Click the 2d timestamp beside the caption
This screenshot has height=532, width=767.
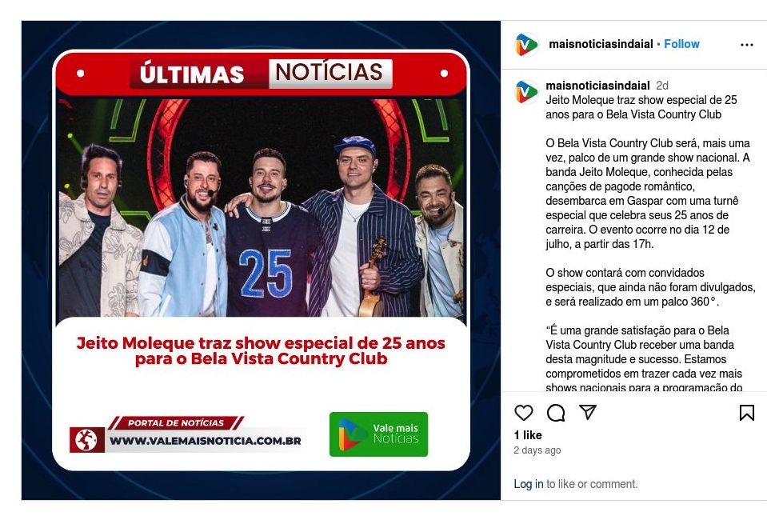pos(662,86)
